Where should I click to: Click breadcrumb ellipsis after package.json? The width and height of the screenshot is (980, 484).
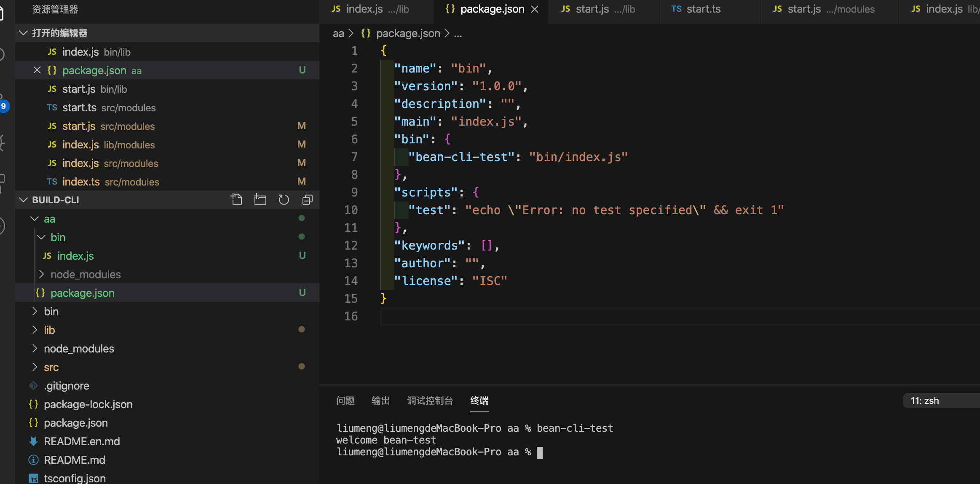coord(458,34)
